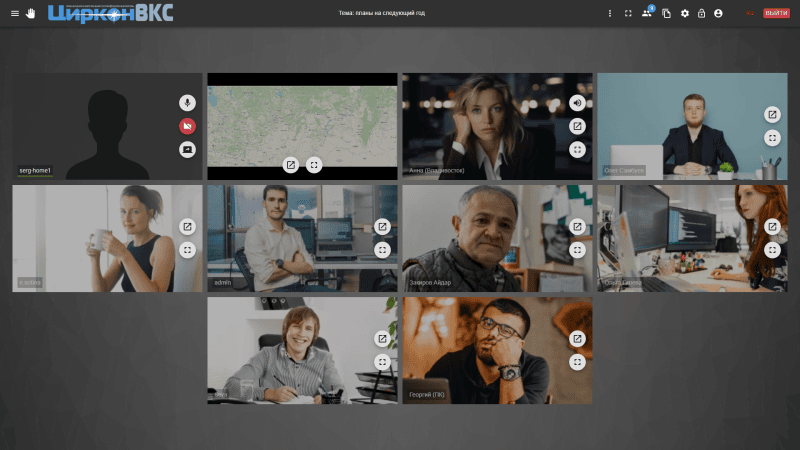Click the copy documents icon in toolbar

tap(666, 13)
